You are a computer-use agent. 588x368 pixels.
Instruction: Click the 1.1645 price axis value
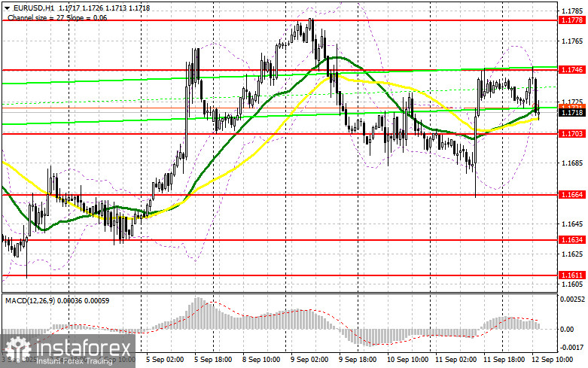point(572,224)
